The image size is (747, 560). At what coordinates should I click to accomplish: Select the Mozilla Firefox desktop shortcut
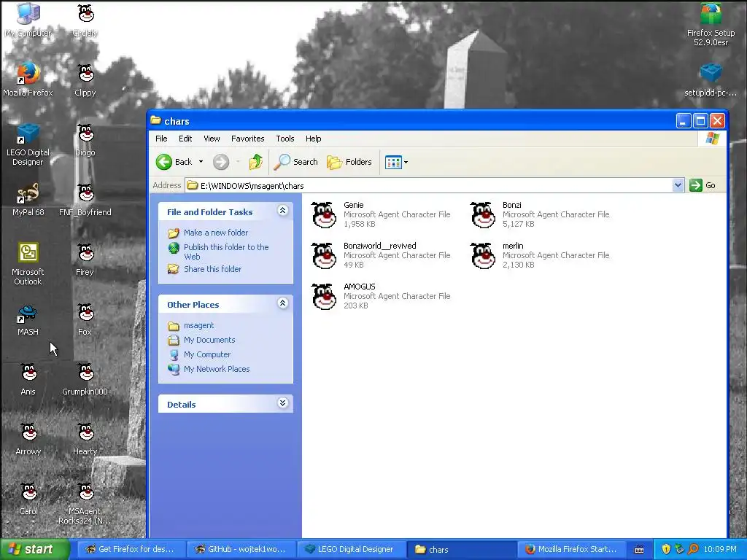[28, 80]
